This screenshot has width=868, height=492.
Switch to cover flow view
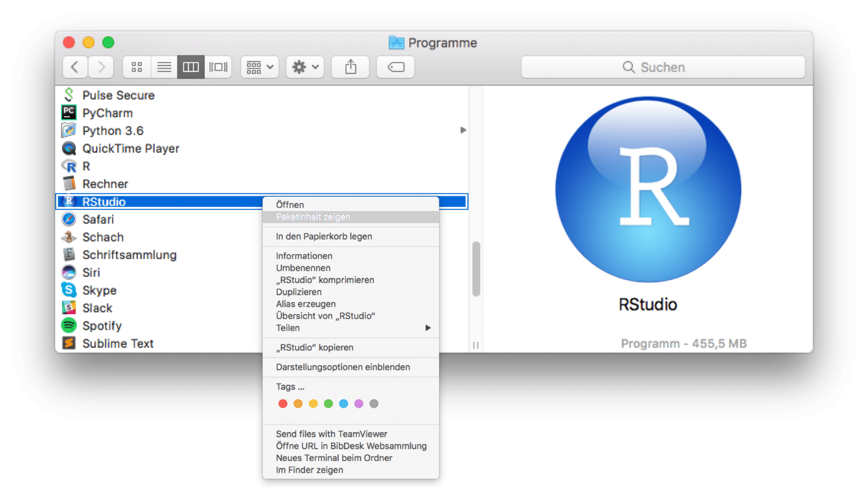click(218, 67)
